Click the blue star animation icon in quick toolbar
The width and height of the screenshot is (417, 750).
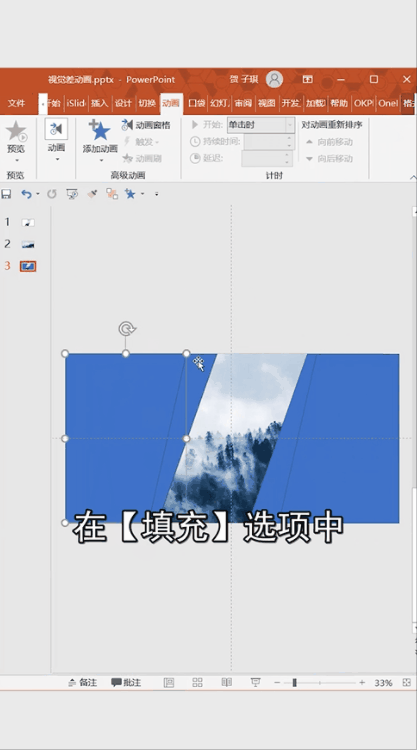[130, 194]
